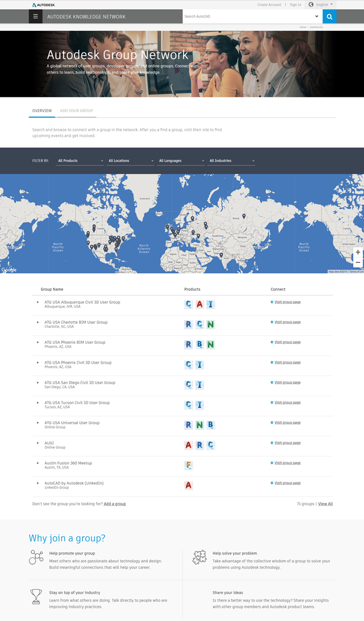Switch to the Overview tab
Image resolution: width=364 pixels, height=621 pixels.
point(42,111)
